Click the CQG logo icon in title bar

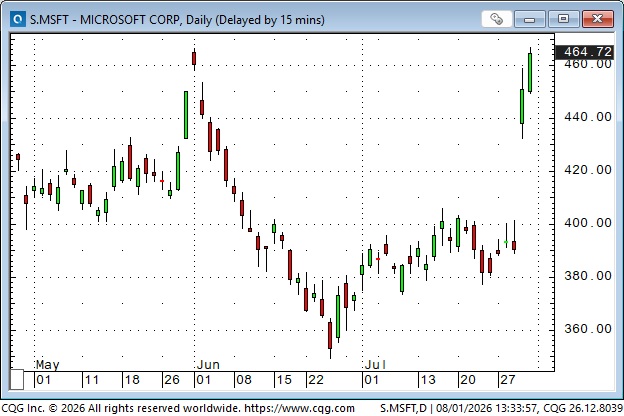point(18,19)
